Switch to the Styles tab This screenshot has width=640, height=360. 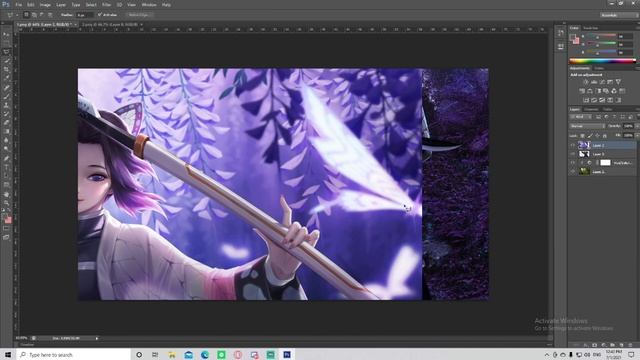[599, 68]
